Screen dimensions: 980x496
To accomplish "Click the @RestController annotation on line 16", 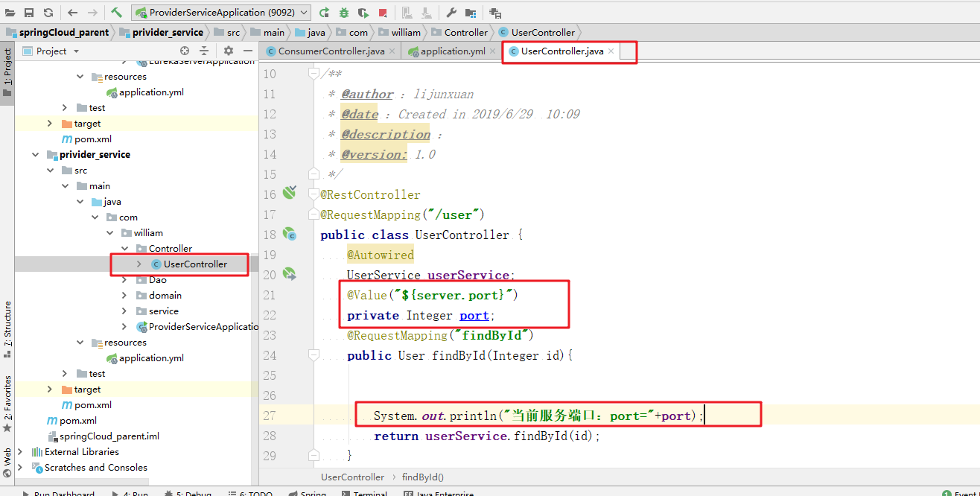I will (370, 194).
